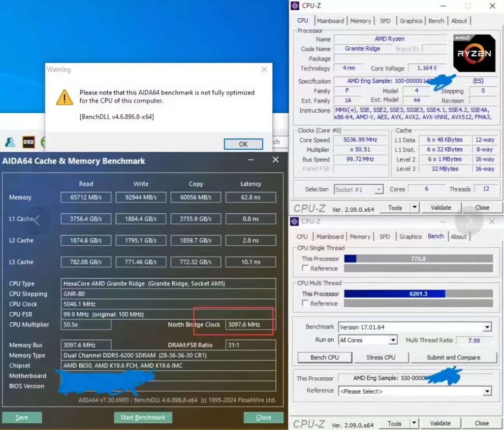Click the multi thread 6201.3 score bar
Image resolution: width=504 pixels, height=430 pixels.
(x=418, y=294)
